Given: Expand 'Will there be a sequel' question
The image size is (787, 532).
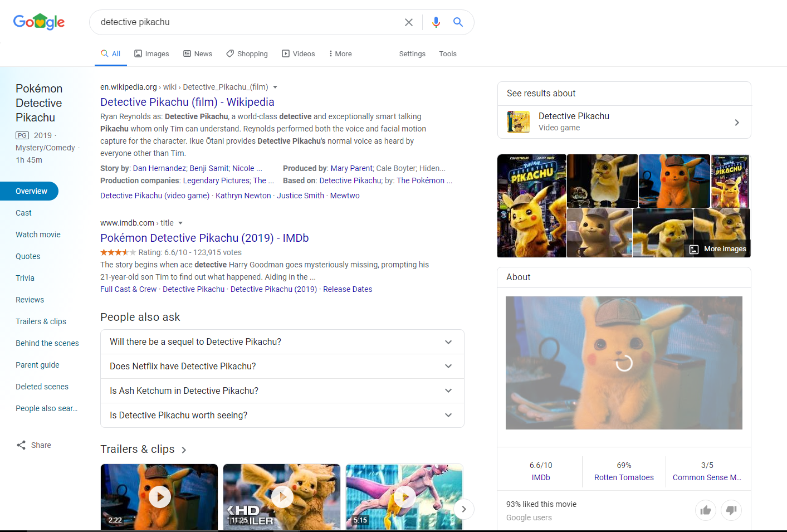Looking at the screenshot, I should click(282, 342).
